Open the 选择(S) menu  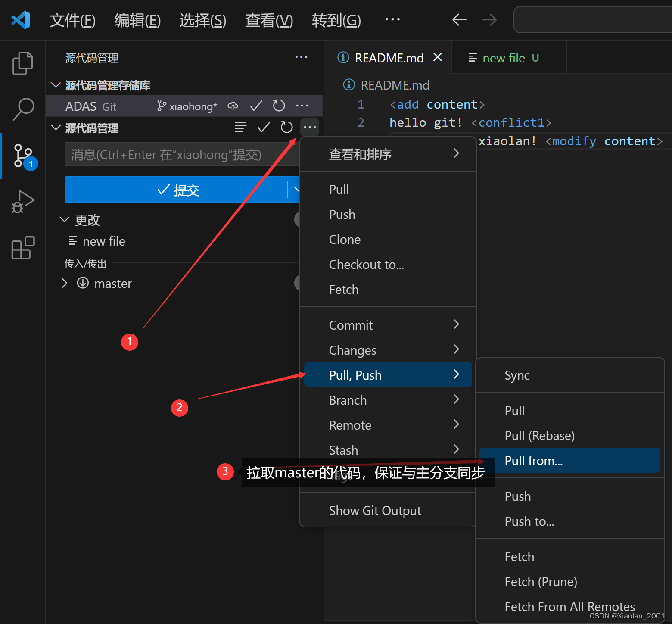click(203, 20)
